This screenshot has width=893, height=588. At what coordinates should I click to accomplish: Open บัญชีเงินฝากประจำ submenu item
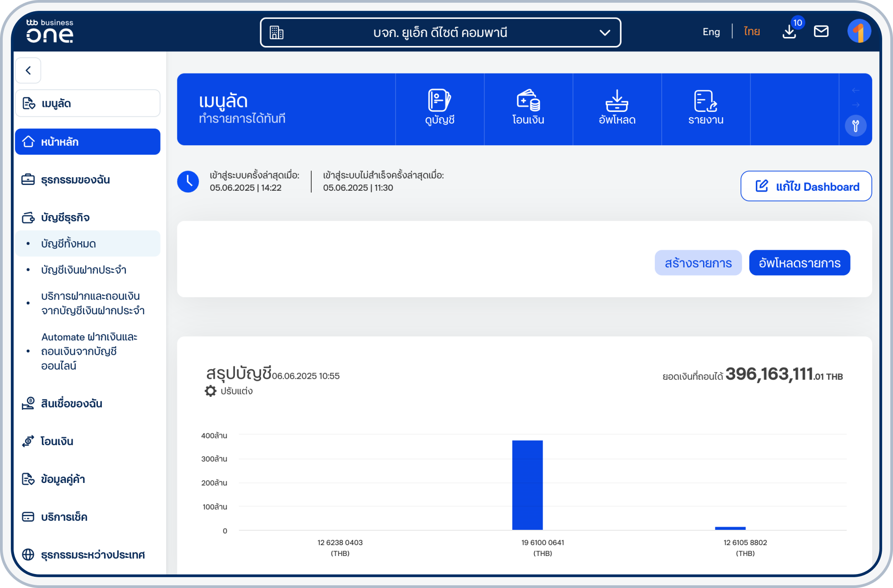83,270
